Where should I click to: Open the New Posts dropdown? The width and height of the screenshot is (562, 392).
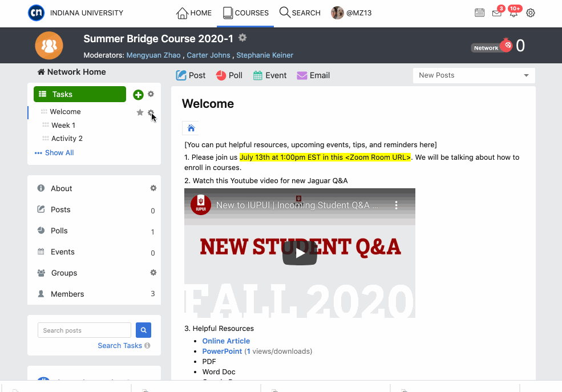(474, 75)
